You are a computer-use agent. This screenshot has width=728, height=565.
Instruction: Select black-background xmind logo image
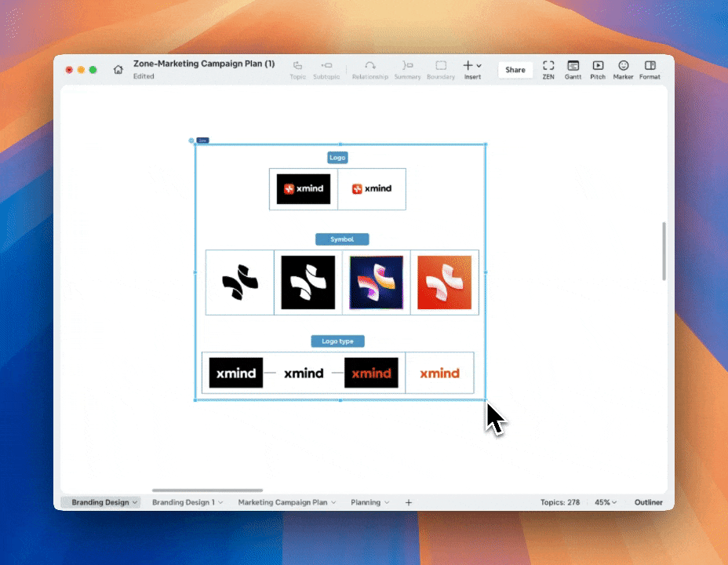click(304, 189)
